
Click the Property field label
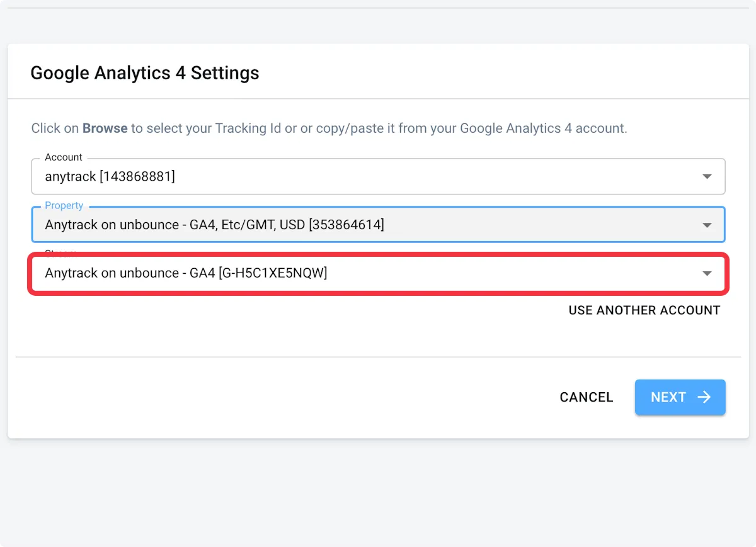point(64,206)
